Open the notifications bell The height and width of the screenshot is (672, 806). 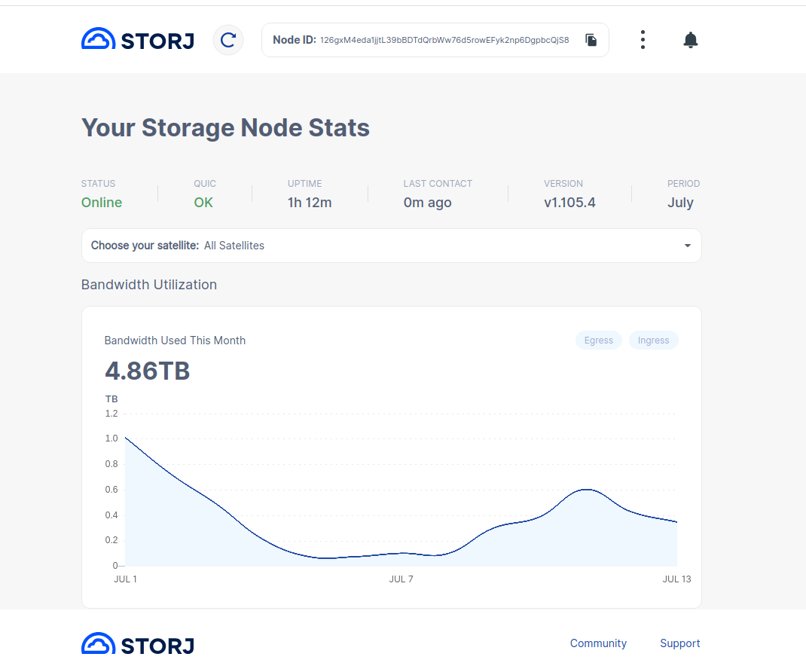pyautogui.click(x=691, y=40)
